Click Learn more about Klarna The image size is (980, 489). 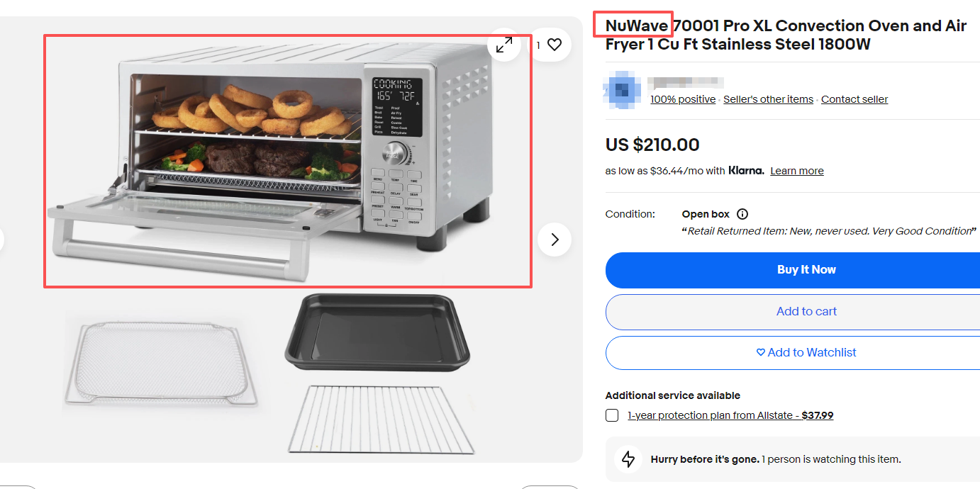pyautogui.click(x=797, y=171)
